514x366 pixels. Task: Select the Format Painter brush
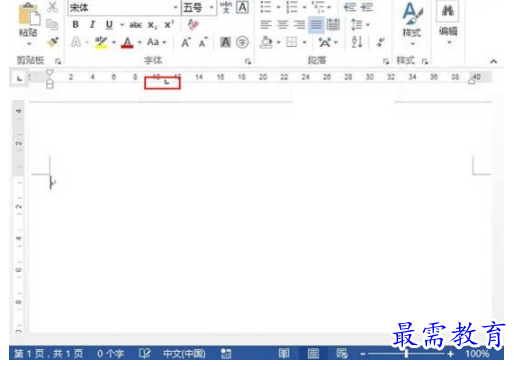coord(53,42)
